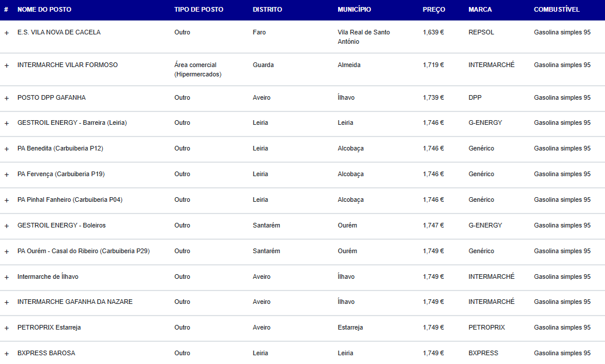Click the price 1,639 € cell
The height and width of the screenshot is (364, 605).
pos(433,33)
